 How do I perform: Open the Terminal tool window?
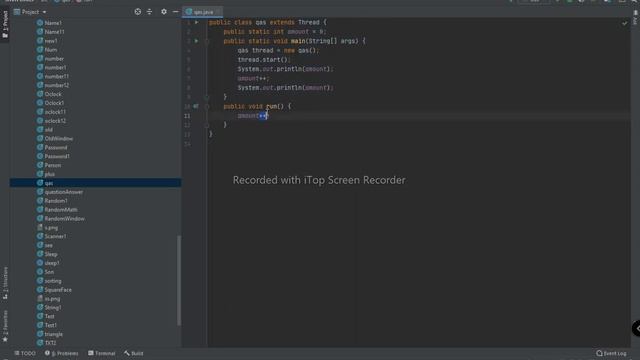click(102, 353)
